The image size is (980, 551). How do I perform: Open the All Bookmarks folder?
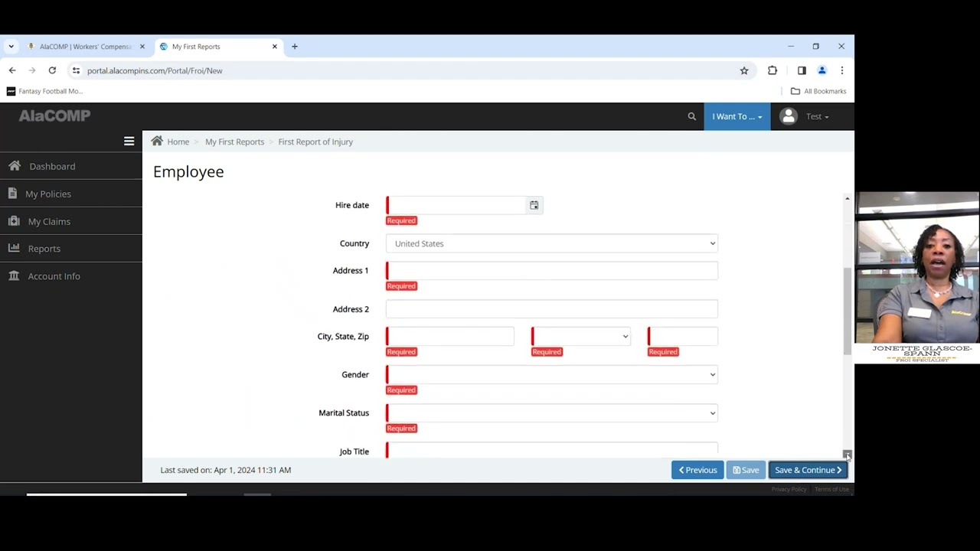tap(818, 91)
